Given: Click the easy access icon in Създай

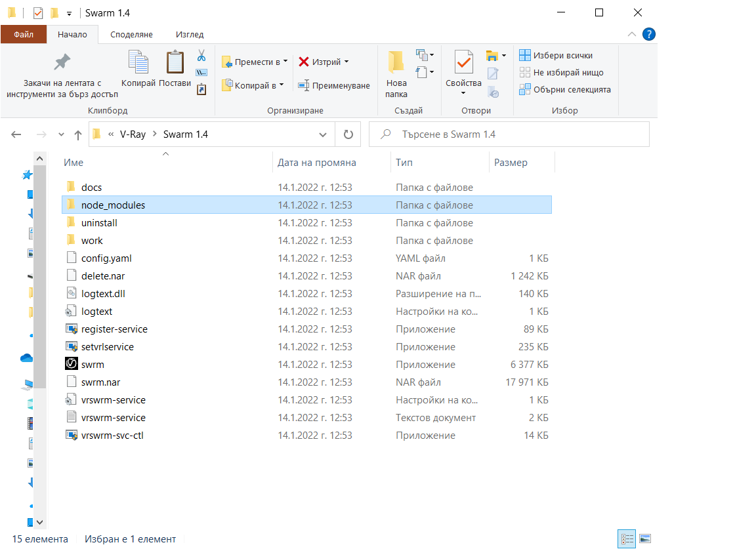Looking at the screenshot, I should tap(422, 72).
